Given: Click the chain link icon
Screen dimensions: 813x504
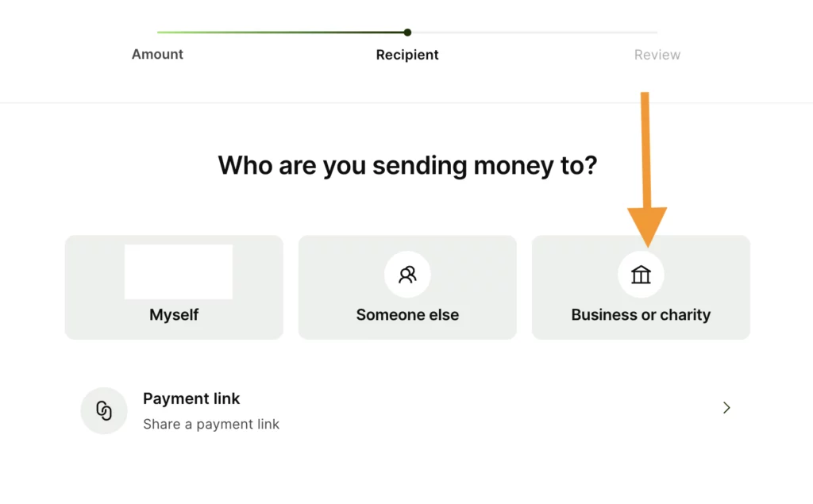Looking at the screenshot, I should coord(104,410).
